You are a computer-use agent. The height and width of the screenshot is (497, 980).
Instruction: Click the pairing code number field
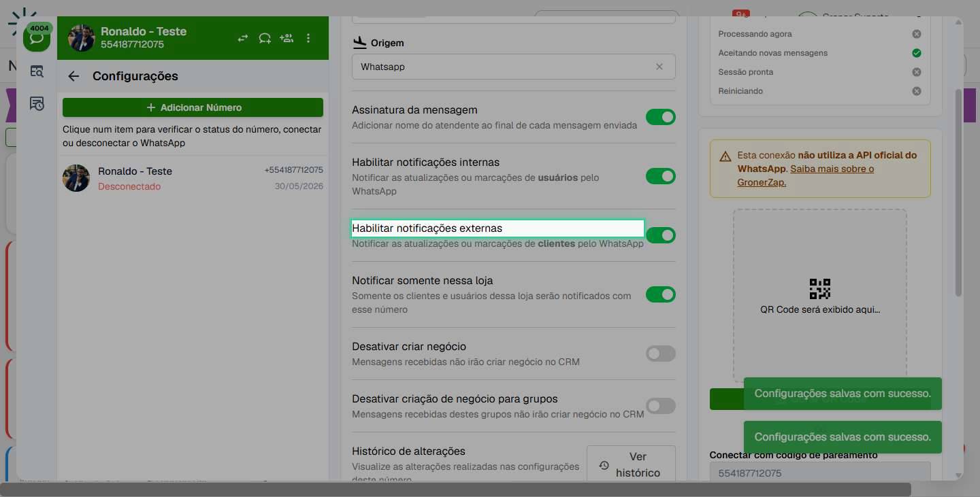(x=820, y=473)
